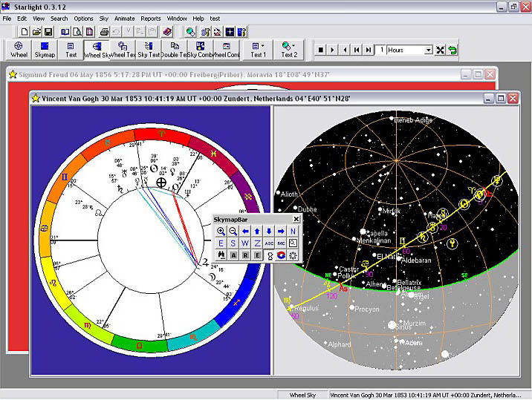
Task: Save the chart with the floppy disk icon
Action: click(48, 32)
